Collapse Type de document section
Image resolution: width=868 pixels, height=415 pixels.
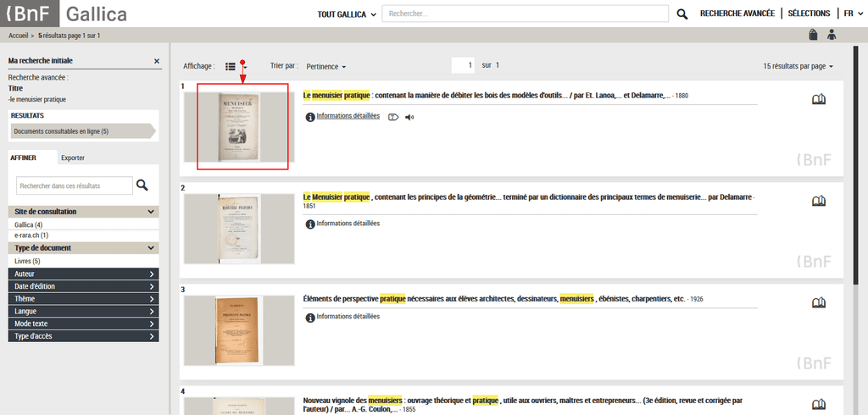pos(84,248)
